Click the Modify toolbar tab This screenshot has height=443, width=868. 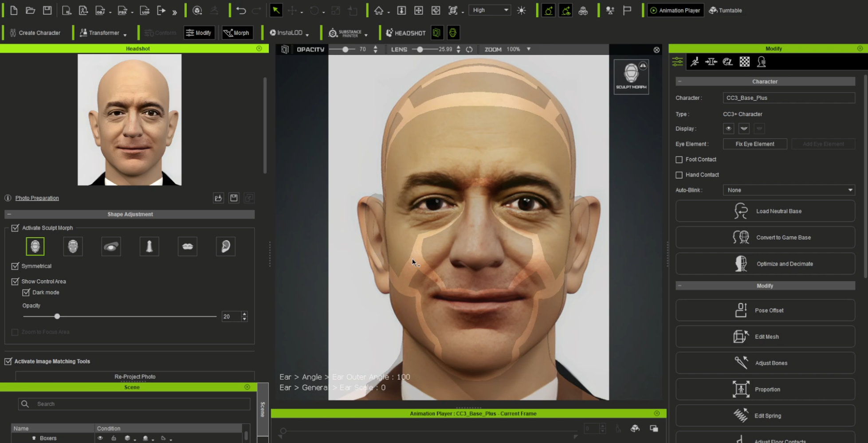[199, 33]
